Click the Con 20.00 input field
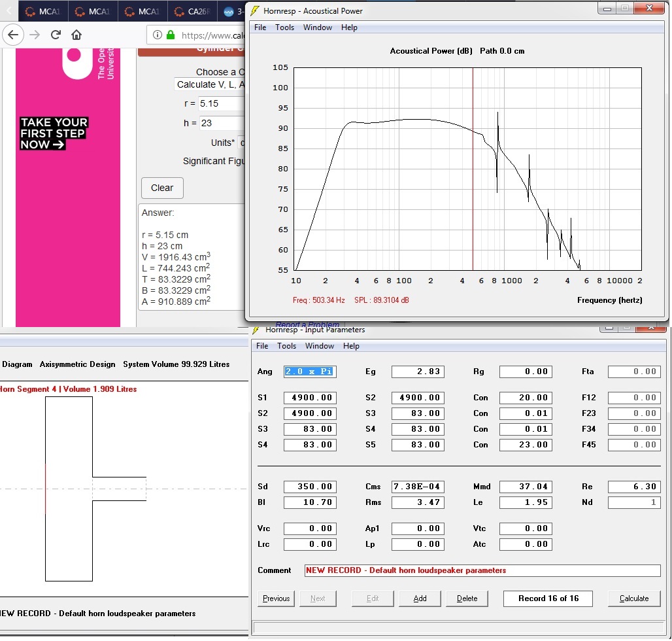The image size is (672, 641). click(x=526, y=398)
